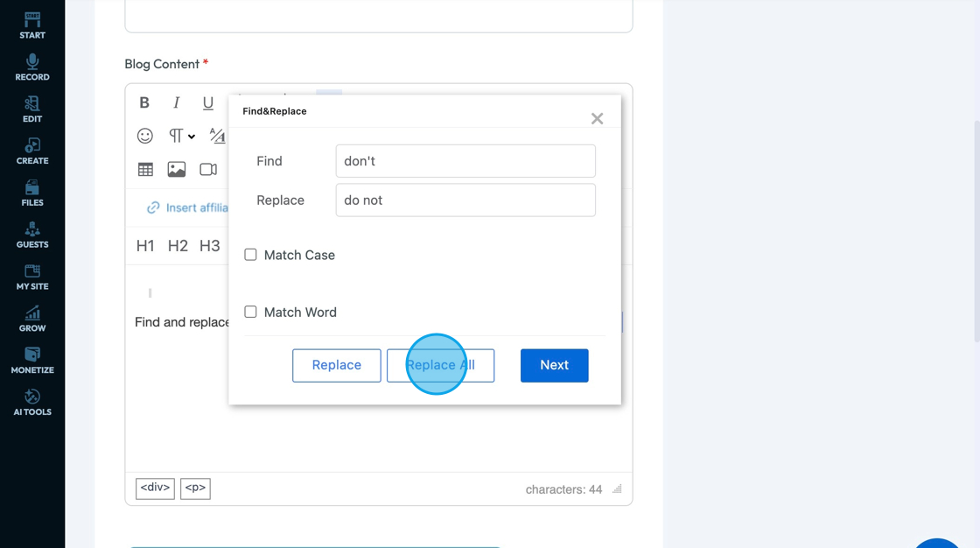Click the Next button in Find&Replace
This screenshot has height=548, width=980.
tap(554, 365)
